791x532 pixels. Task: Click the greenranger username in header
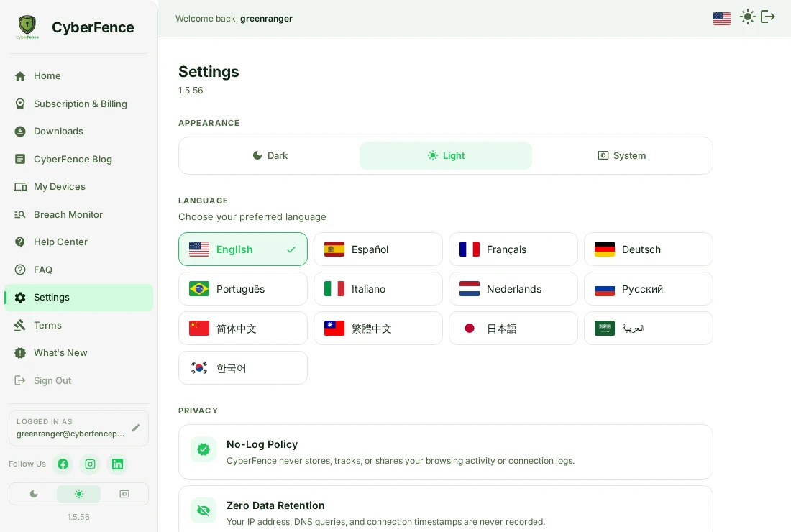pos(266,19)
